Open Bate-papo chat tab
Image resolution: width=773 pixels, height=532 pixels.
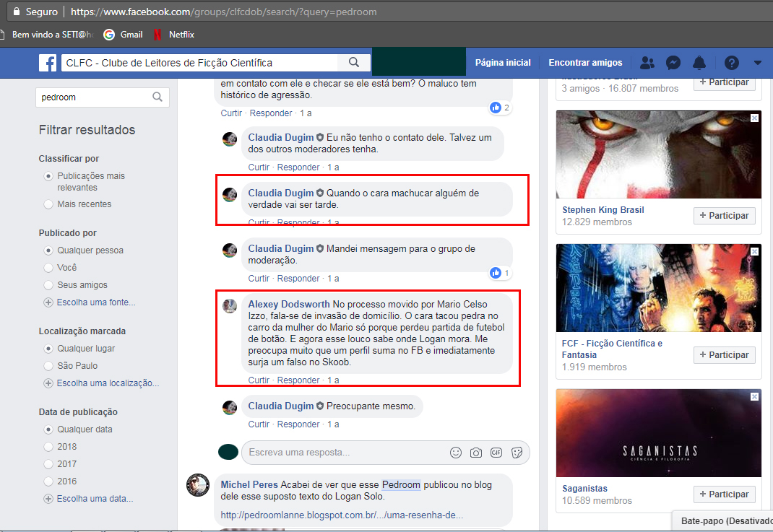[722, 520]
